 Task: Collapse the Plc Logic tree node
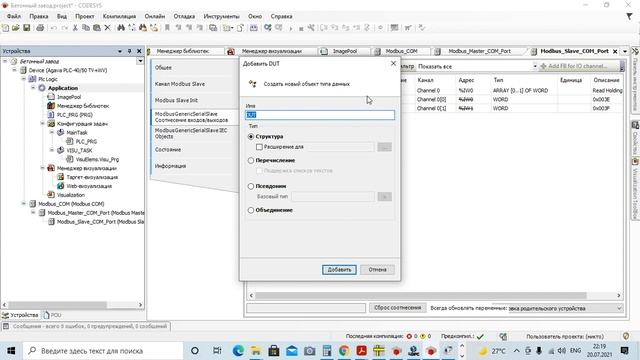[24, 79]
